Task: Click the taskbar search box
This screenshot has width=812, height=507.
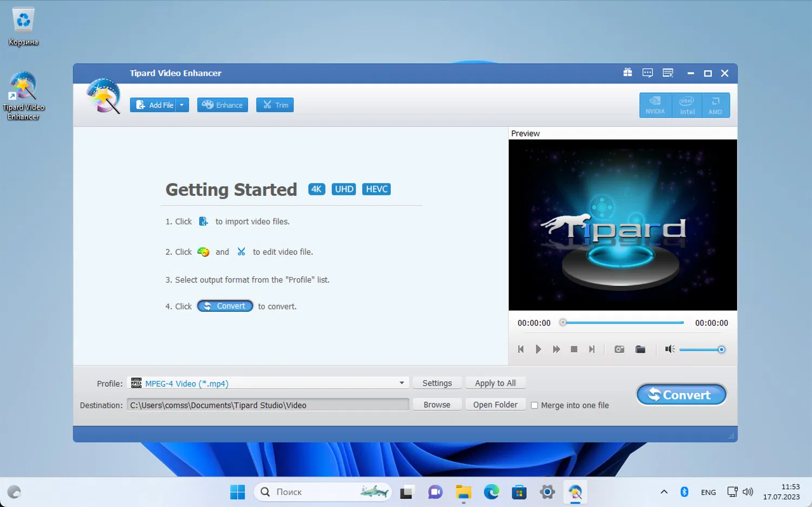Action: pyautogui.click(x=323, y=492)
